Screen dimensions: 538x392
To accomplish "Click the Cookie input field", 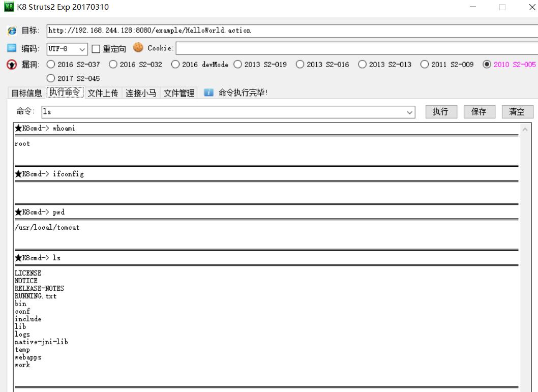I will [x=357, y=49].
